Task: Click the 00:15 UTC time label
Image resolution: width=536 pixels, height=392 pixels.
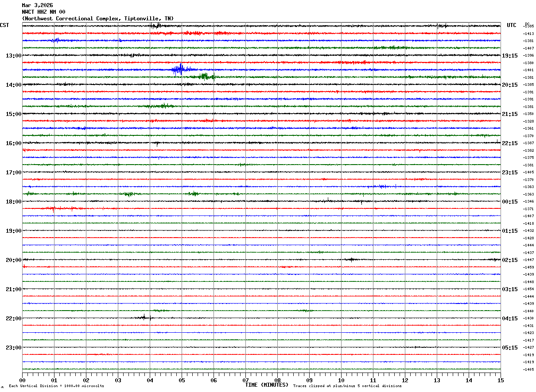Action: 510,202
